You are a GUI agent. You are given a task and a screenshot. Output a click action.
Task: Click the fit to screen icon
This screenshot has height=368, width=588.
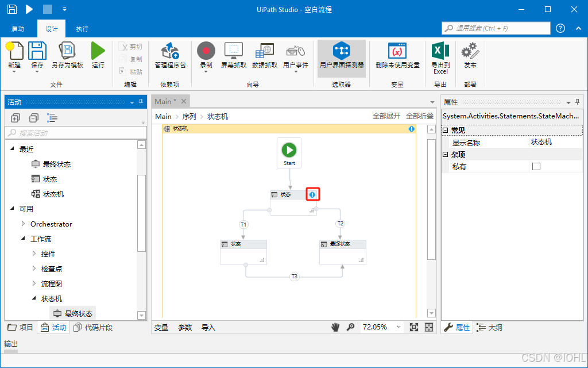click(413, 327)
